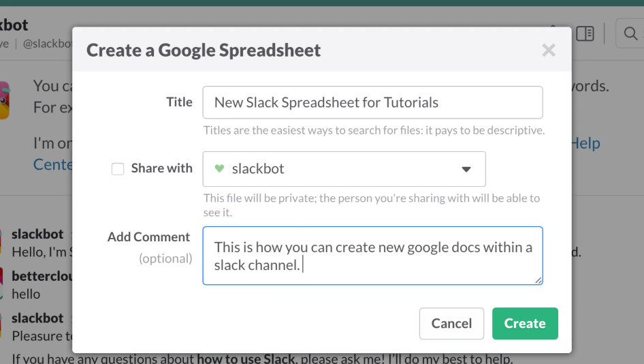644x364 pixels.
Task: Toggle the details pane icon in header
Action: 585,33
